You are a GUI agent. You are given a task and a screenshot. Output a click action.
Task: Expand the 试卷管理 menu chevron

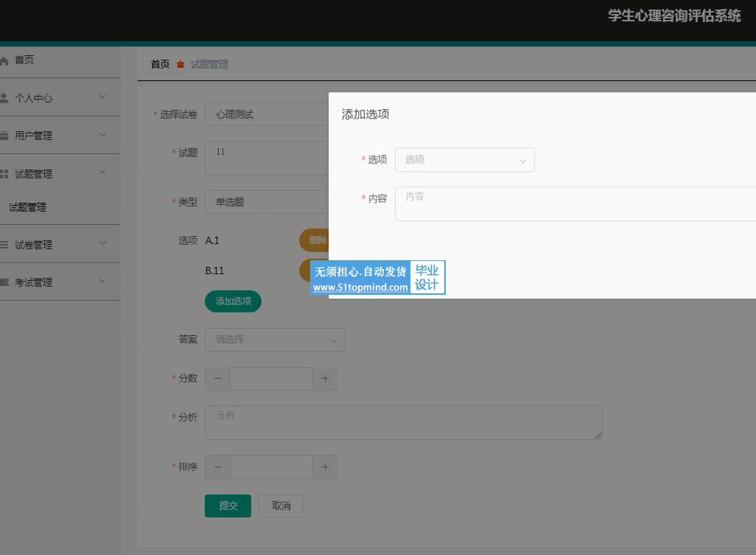[x=102, y=243]
